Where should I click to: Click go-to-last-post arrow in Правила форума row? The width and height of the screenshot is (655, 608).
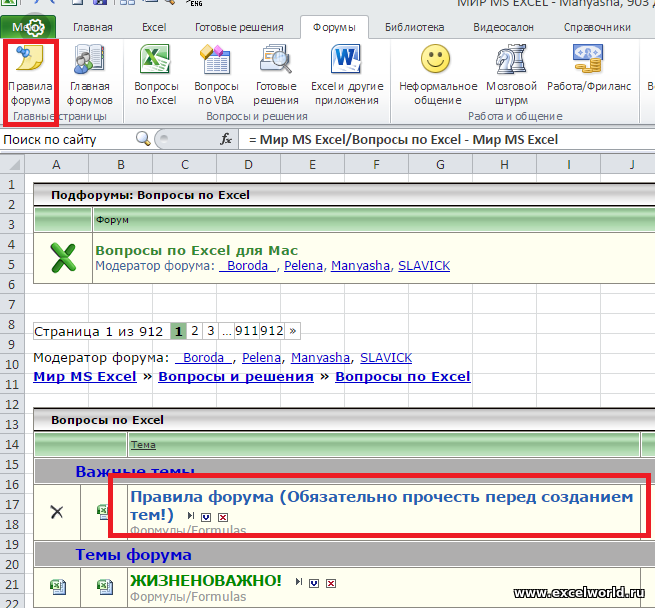[x=191, y=516]
